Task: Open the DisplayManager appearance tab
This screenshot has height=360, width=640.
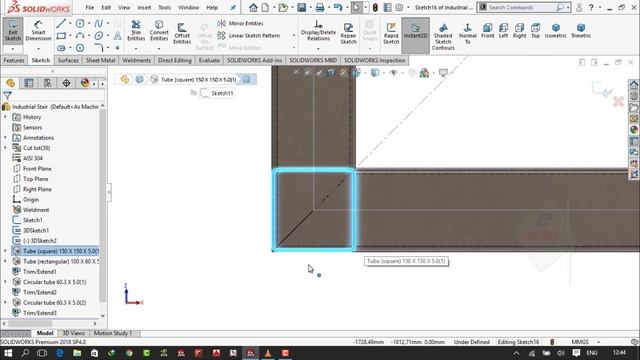Action: 85,83
